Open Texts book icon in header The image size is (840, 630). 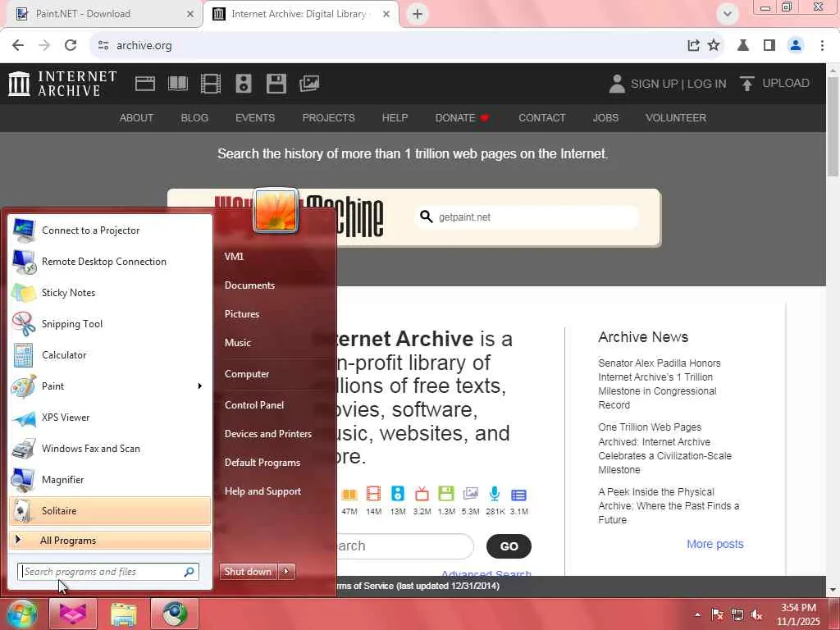[x=178, y=84]
